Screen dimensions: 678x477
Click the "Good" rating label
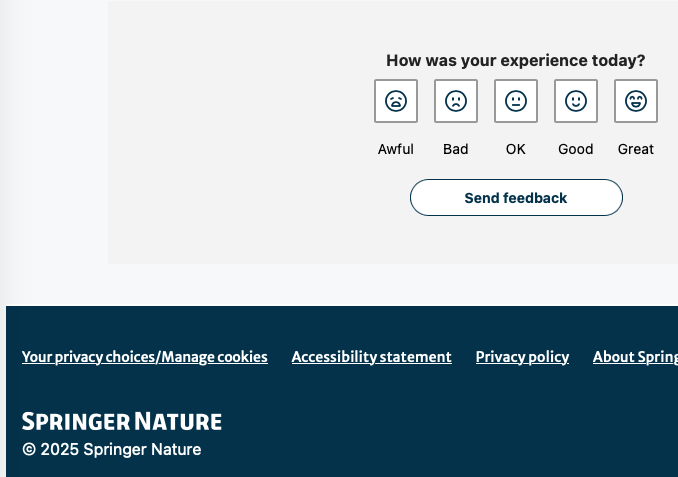(x=576, y=149)
